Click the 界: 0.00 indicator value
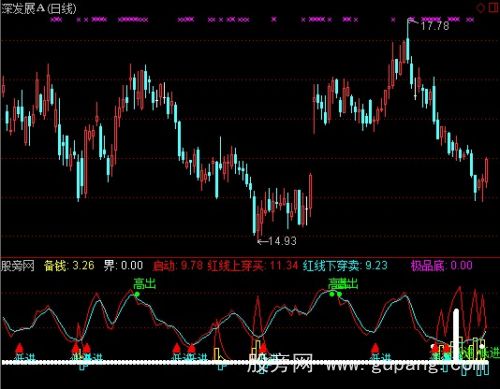This screenshot has height=389, width=500. click(123, 266)
